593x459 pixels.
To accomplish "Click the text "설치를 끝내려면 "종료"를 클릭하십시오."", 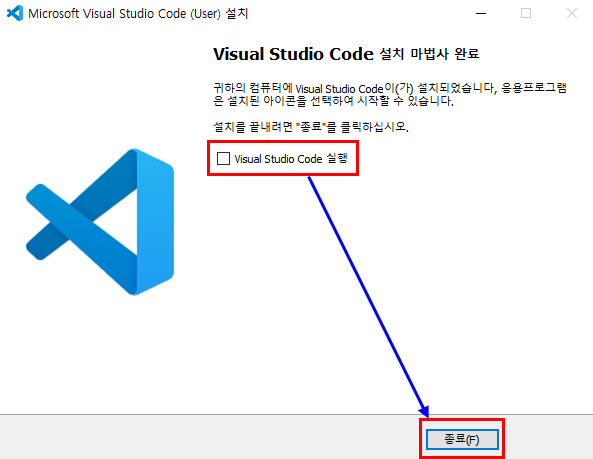I will [311, 127].
